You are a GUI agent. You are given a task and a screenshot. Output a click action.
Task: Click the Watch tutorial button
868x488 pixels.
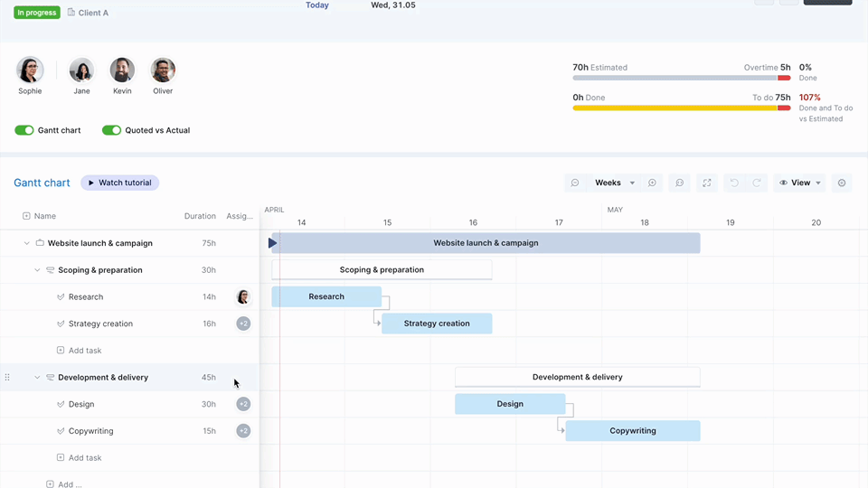(x=119, y=183)
